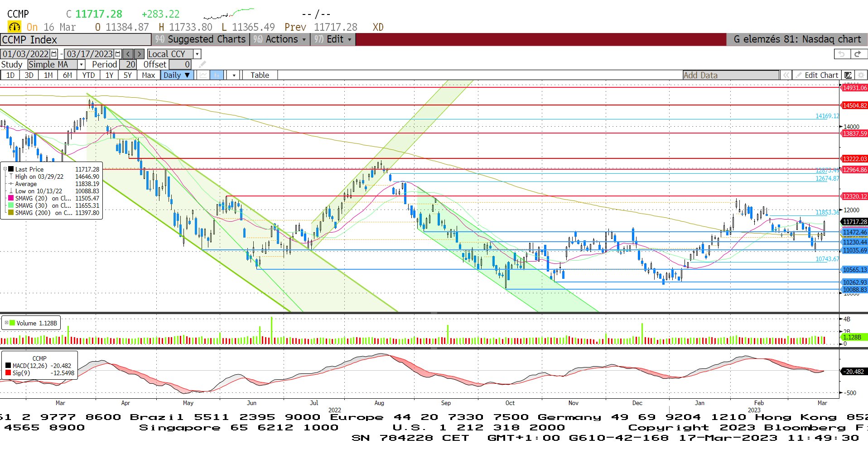Expand the Actions menu
868x463 pixels.
click(x=280, y=39)
